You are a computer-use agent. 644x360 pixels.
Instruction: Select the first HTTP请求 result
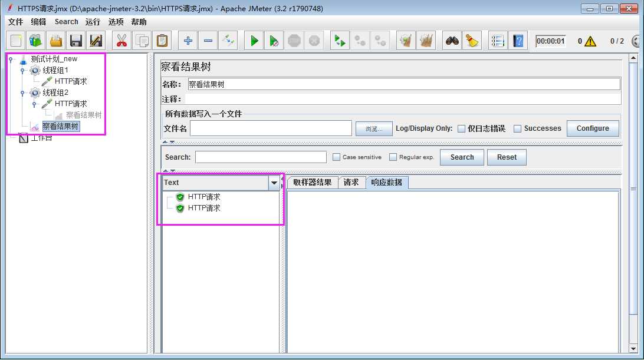203,197
